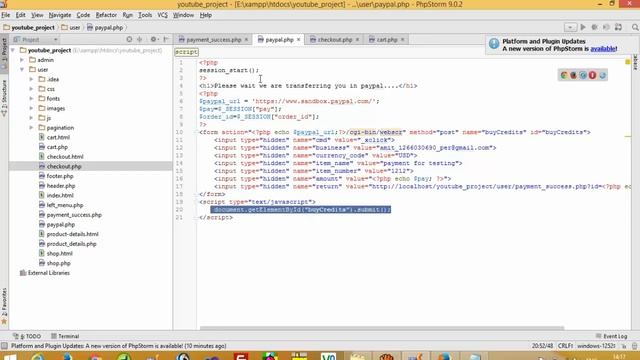Viewport: 640px width, 360px height.
Task: Open the Project view type dropdown
Action: 35,40
